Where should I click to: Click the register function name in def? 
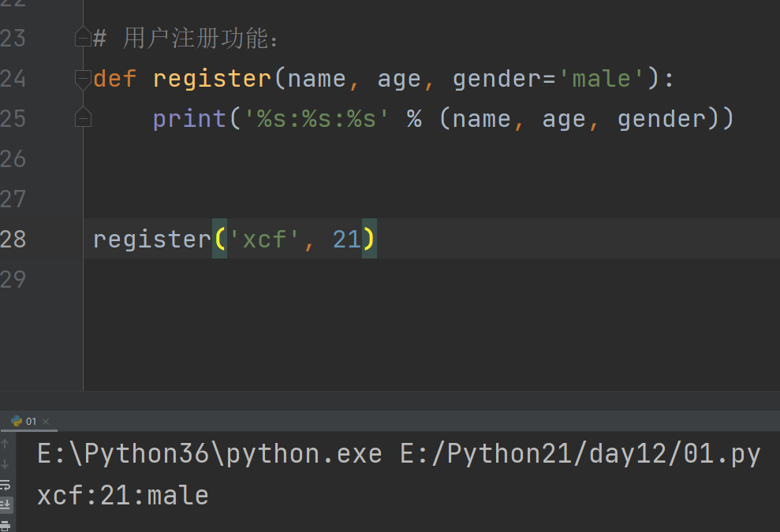tap(212, 79)
